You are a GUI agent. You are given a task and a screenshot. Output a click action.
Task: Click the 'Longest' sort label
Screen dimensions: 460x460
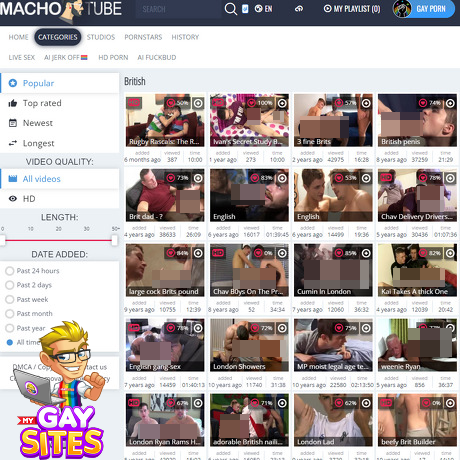coord(38,143)
